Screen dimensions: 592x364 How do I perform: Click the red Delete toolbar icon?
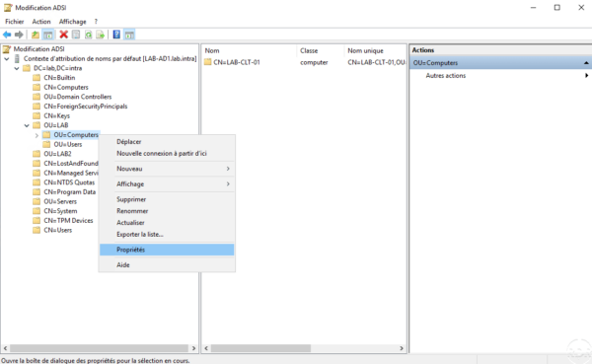[x=64, y=35]
